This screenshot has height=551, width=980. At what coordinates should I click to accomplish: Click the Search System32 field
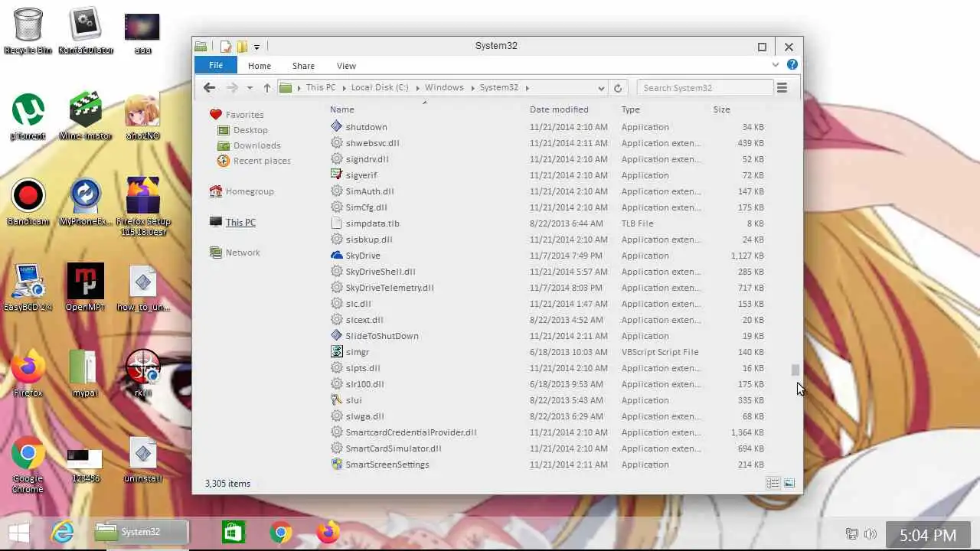(704, 88)
